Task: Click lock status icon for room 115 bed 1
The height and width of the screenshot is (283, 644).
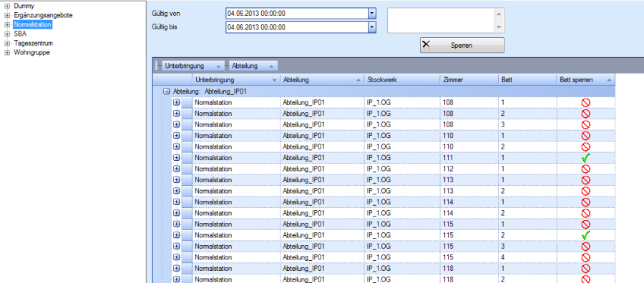Action: 585,224
